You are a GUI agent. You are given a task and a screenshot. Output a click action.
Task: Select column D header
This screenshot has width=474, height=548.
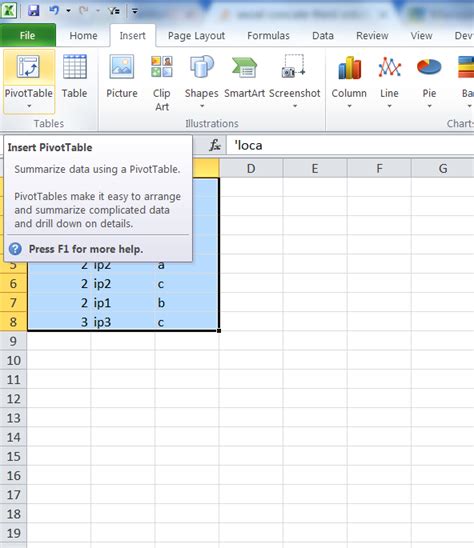pos(251,168)
